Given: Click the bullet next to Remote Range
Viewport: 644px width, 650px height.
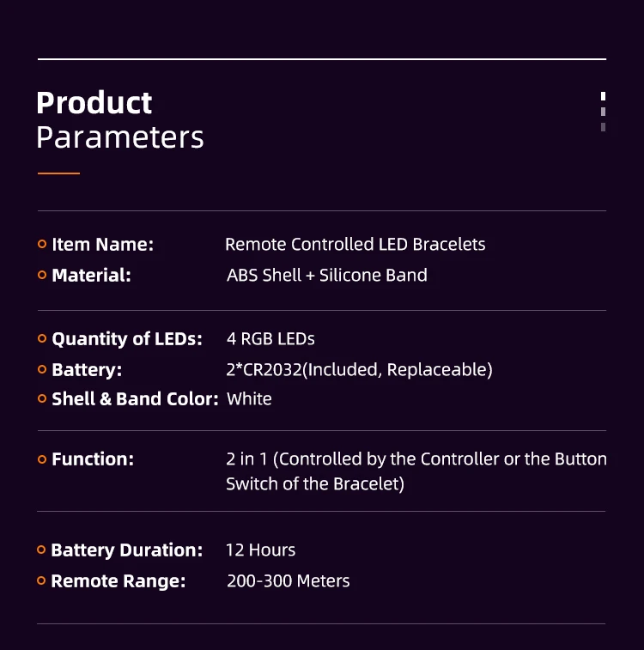Looking at the screenshot, I should tap(41, 581).
